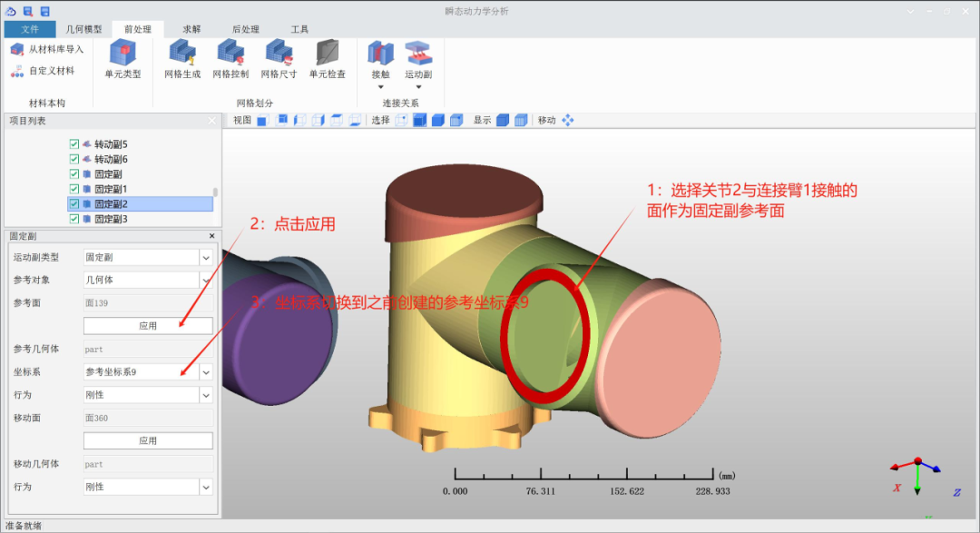Click the 准备就绪 status bar text
980x533 pixels.
click(x=24, y=526)
